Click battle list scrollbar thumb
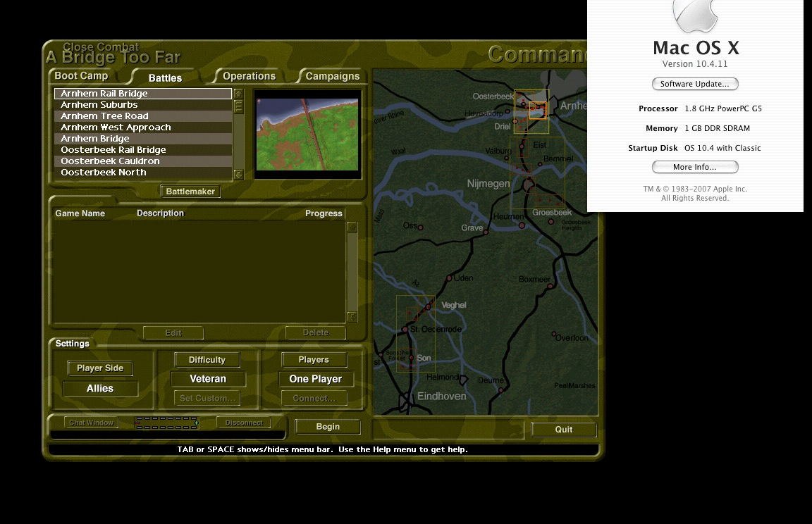This screenshot has width=812, height=524. (239, 106)
